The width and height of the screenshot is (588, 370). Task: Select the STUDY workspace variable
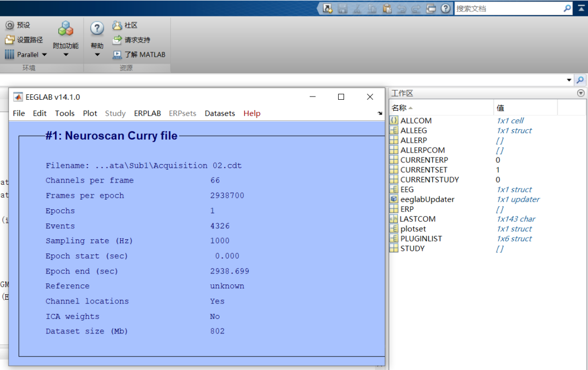(x=412, y=248)
